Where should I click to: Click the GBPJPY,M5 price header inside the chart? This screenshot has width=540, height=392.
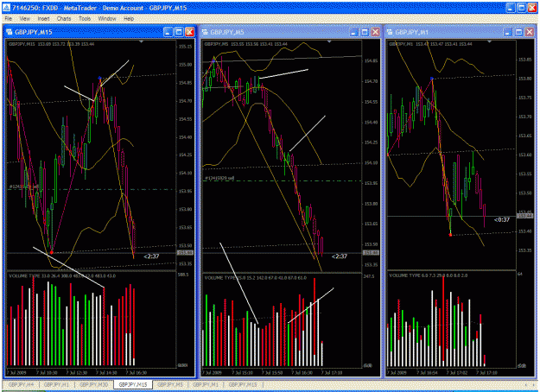click(x=246, y=44)
